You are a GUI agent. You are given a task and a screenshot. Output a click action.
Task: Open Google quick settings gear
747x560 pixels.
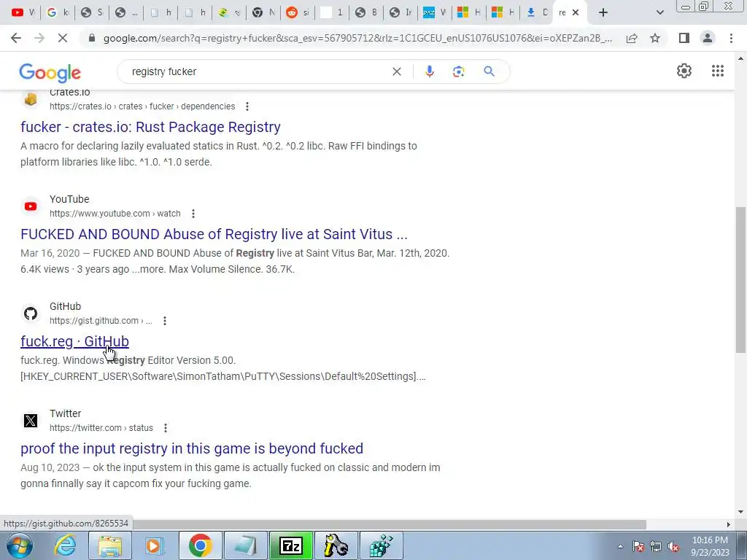click(684, 71)
